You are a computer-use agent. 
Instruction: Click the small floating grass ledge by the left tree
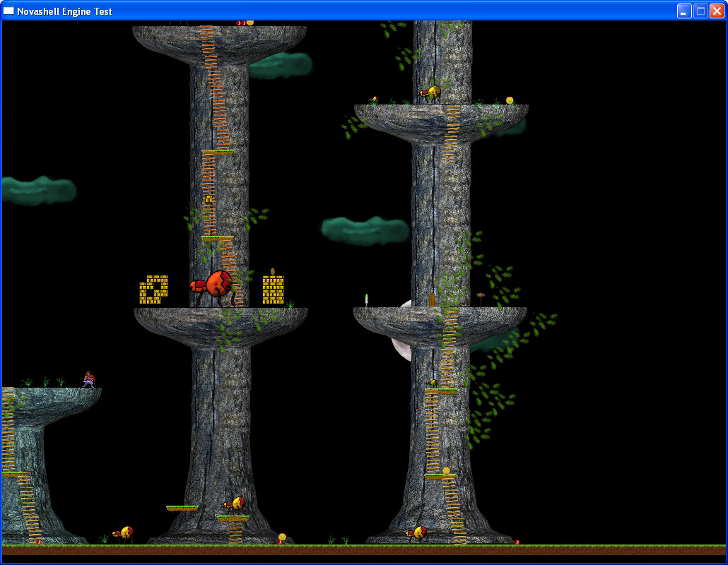click(182, 509)
